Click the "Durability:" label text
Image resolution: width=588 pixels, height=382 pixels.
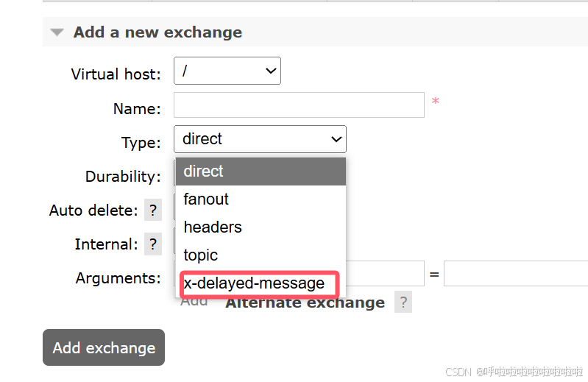(x=123, y=177)
